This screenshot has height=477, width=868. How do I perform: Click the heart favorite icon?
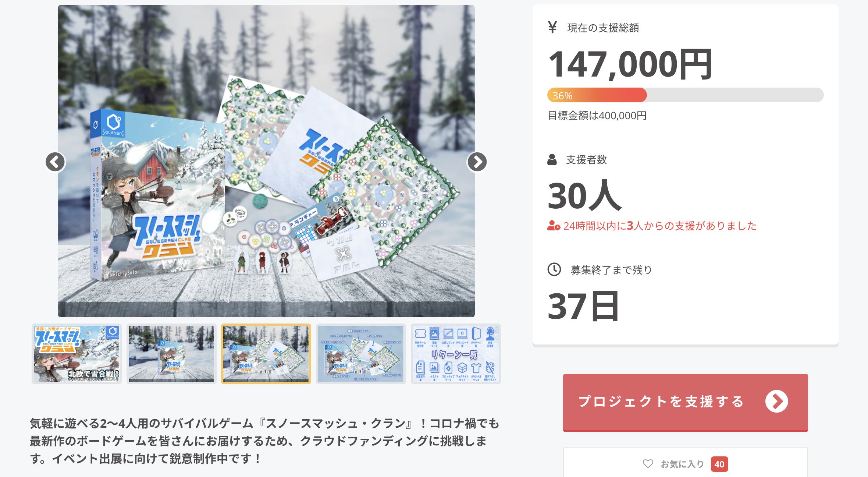tap(648, 464)
